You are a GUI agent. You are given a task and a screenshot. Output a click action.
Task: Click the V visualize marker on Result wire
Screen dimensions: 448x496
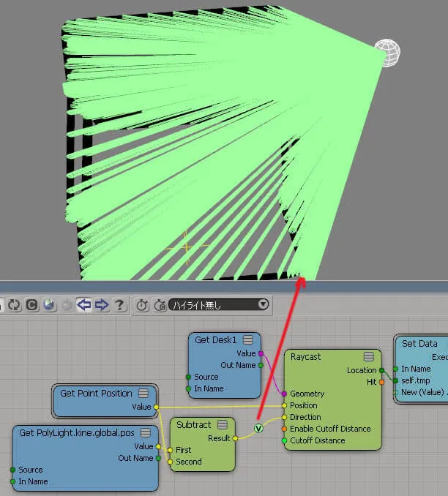coord(258,428)
